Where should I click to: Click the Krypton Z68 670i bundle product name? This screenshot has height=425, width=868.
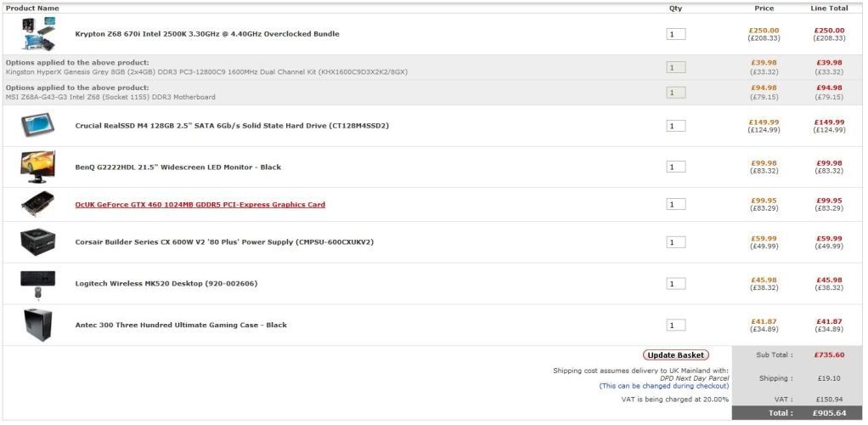[206, 35]
